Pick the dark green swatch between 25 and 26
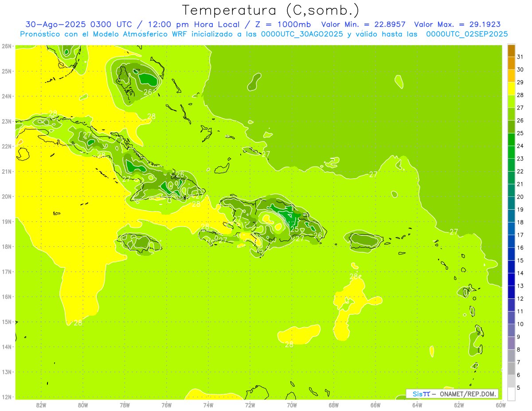This screenshot has width=532, height=411. point(511,127)
